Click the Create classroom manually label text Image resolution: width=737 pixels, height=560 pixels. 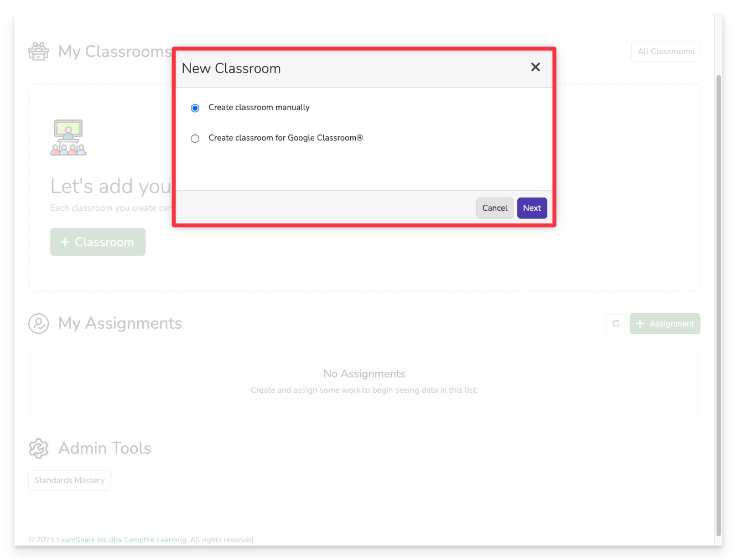pos(259,107)
